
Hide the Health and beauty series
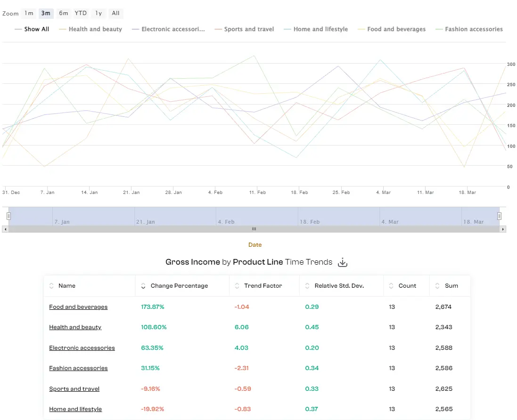click(x=95, y=29)
